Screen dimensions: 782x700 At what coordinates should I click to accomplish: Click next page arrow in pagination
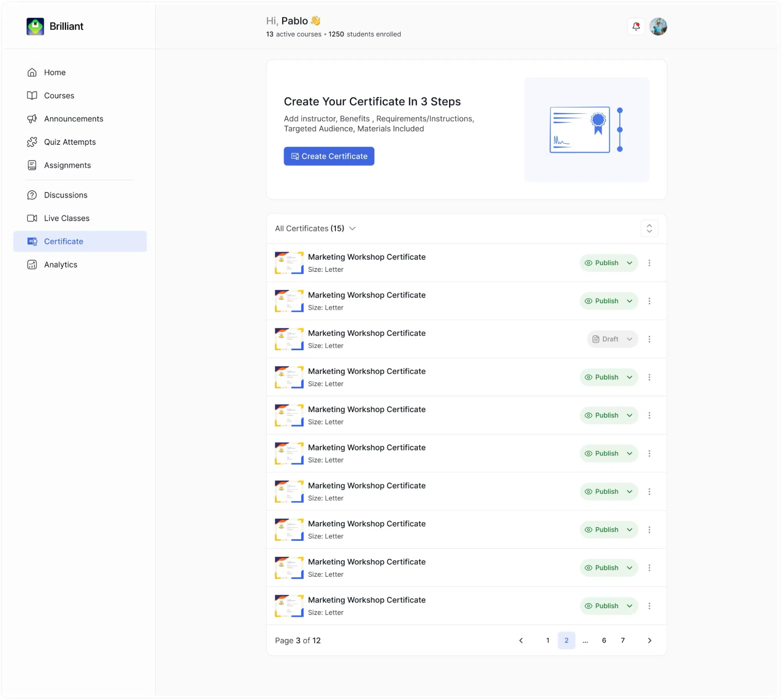coord(649,641)
